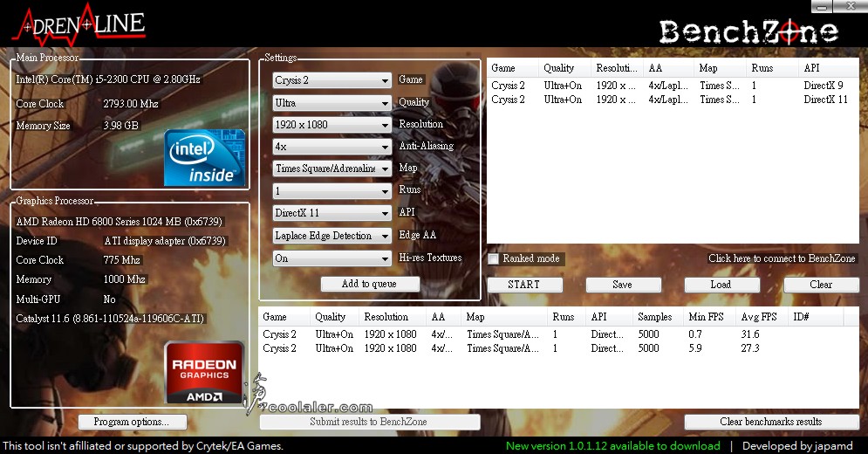Image resolution: width=868 pixels, height=454 pixels.
Task: Click results Samples column header
Action: pos(658,317)
